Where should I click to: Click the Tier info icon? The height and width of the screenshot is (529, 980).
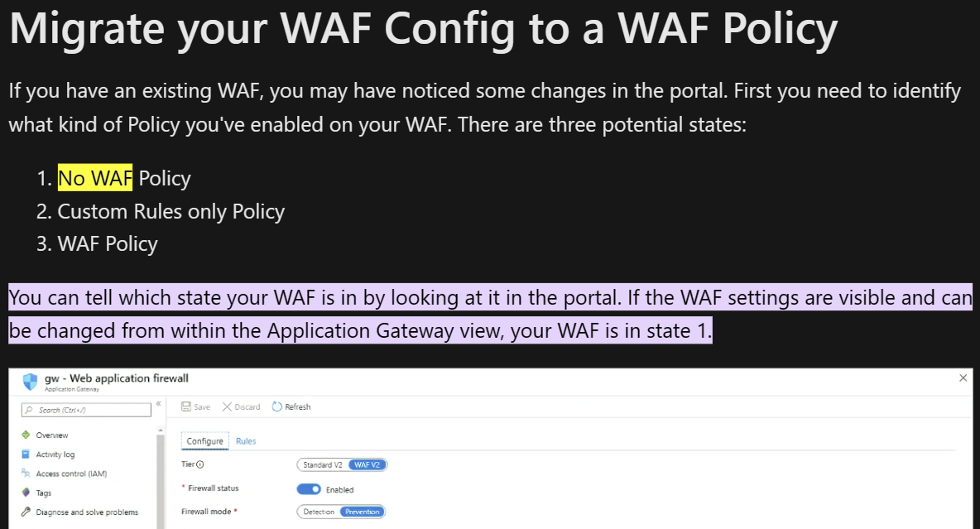click(200, 464)
